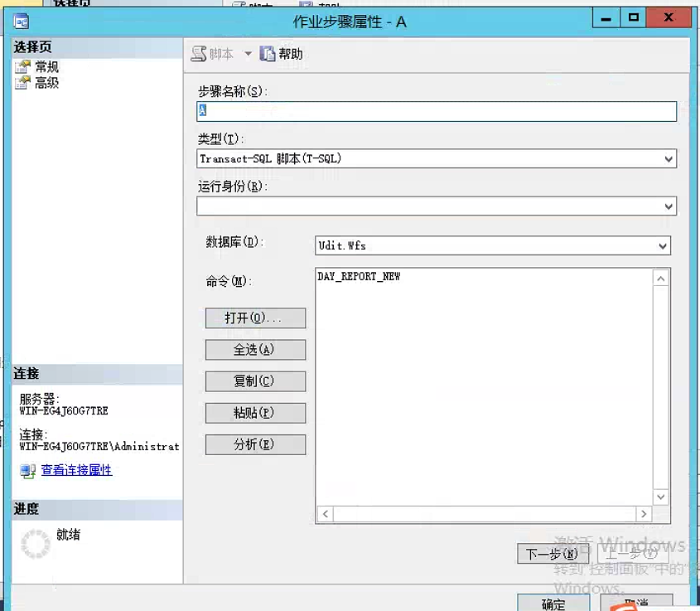Click the step name input field
The height and width of the screenshot is (611, 700).
click(436, 111)
